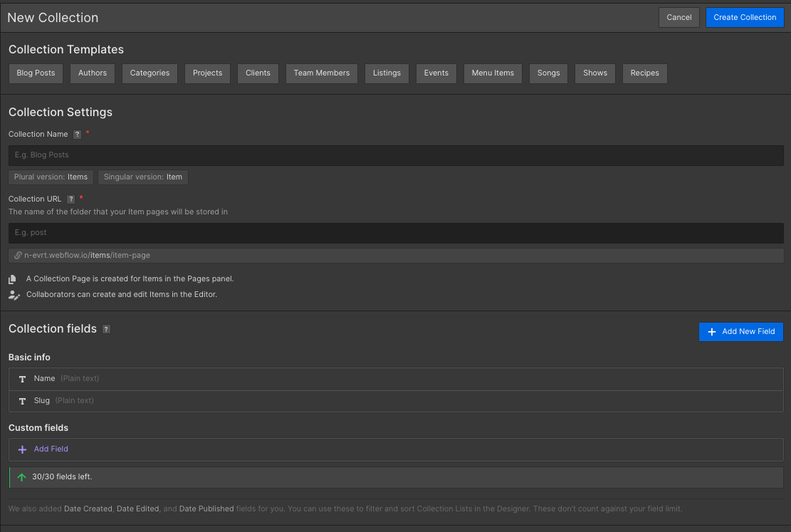
Task: Click the Collection URL help icon
Action: (x=70, y=199)
